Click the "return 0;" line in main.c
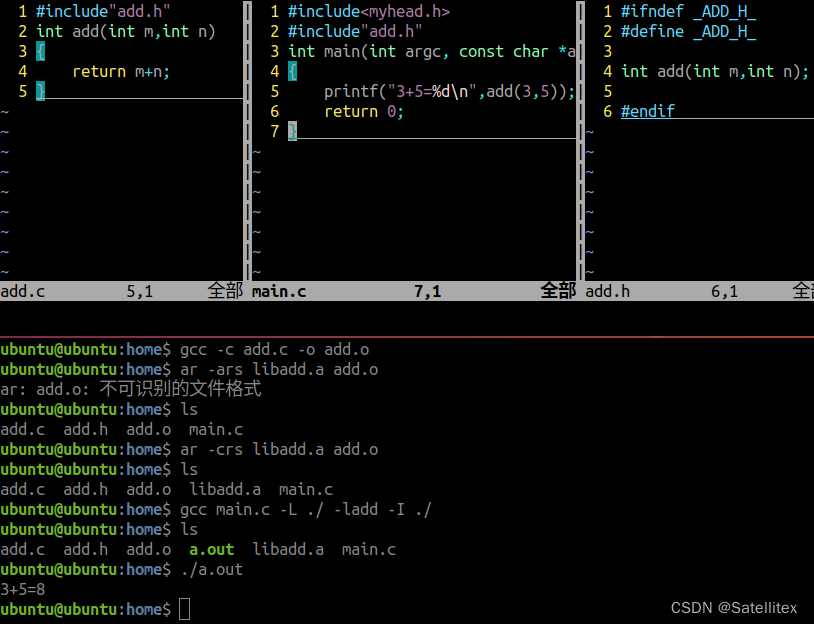Viewport: 814px width, 624px height. pos(363,112)
